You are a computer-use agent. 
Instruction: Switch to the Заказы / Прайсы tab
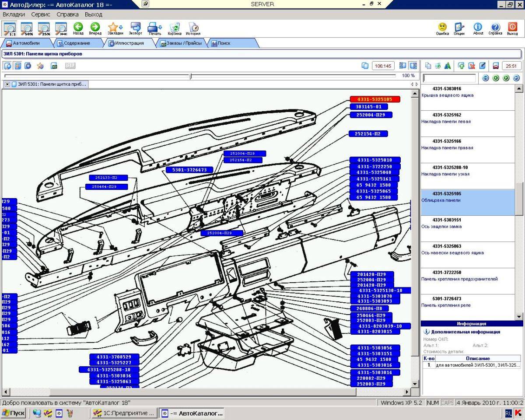pos(181,43)
